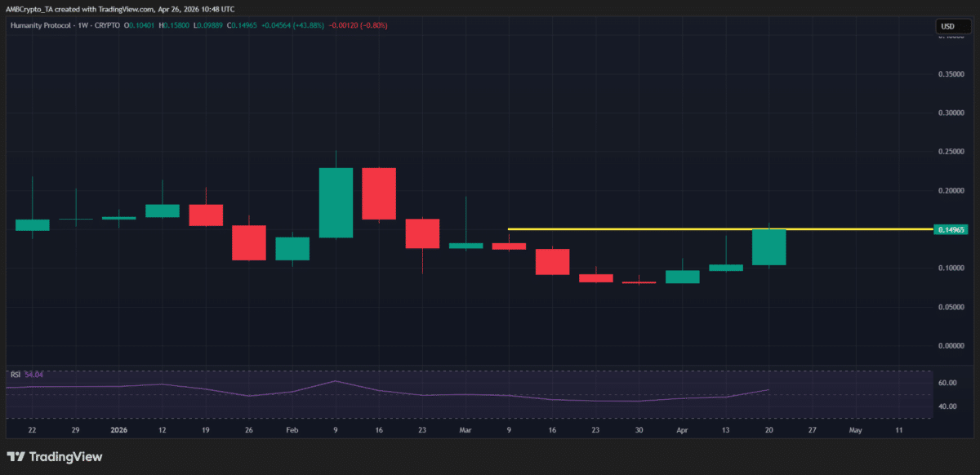The image size is (980, 475).
Task: Select the RSI indicator label
Action: [x=16, y=375]
